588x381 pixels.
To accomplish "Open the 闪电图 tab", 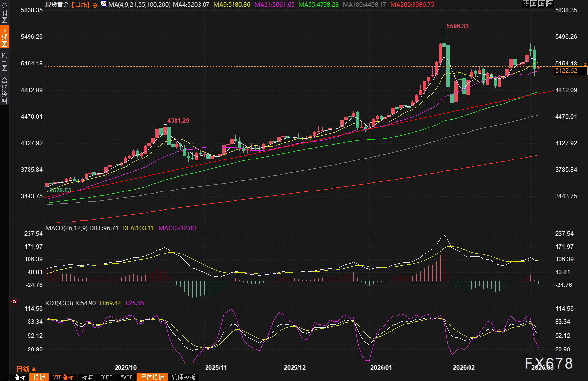I will [x=4, y=61].
